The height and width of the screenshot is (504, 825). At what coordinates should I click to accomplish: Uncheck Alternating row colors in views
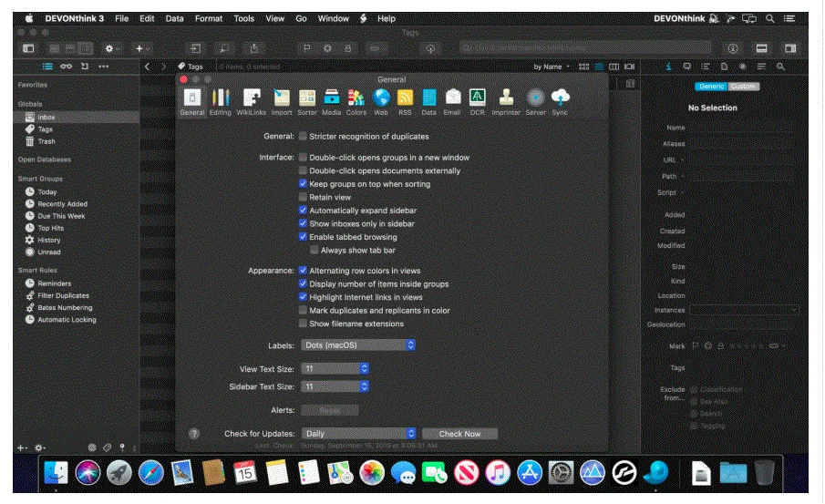pos(303,271)
